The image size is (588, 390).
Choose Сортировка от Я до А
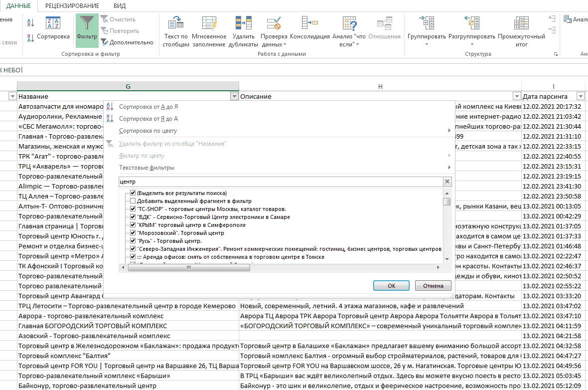click(x=148, y=119)
